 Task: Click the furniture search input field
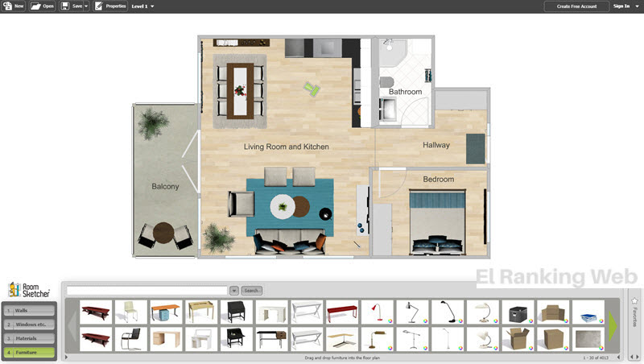[x=147, y=290]
